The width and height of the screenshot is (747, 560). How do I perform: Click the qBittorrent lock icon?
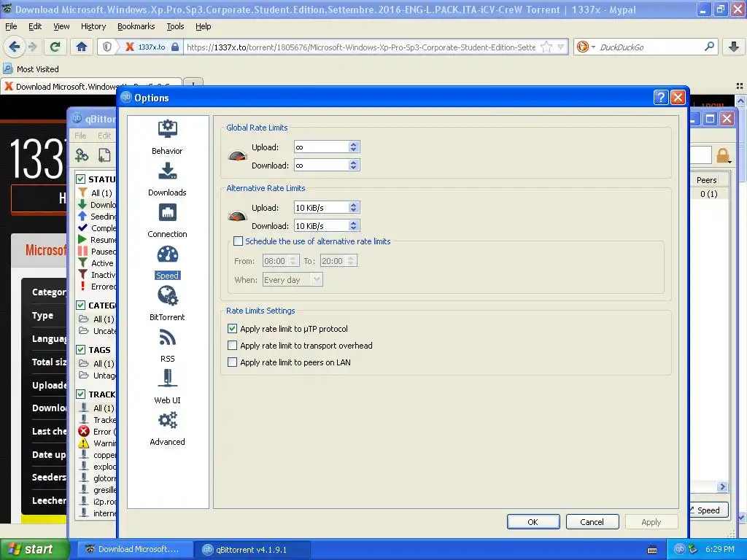click(723, 155)
